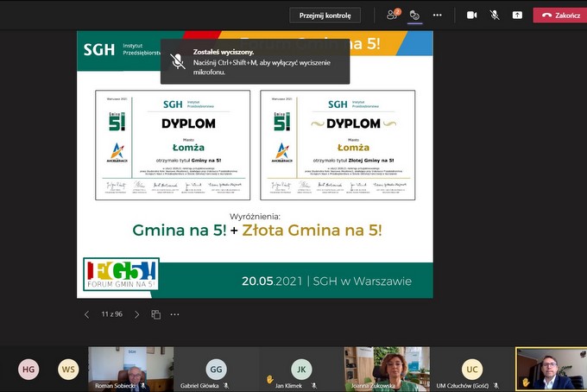Unmute the microphone in top bar
Screen dimensions: 587x392
coord(495,15)
